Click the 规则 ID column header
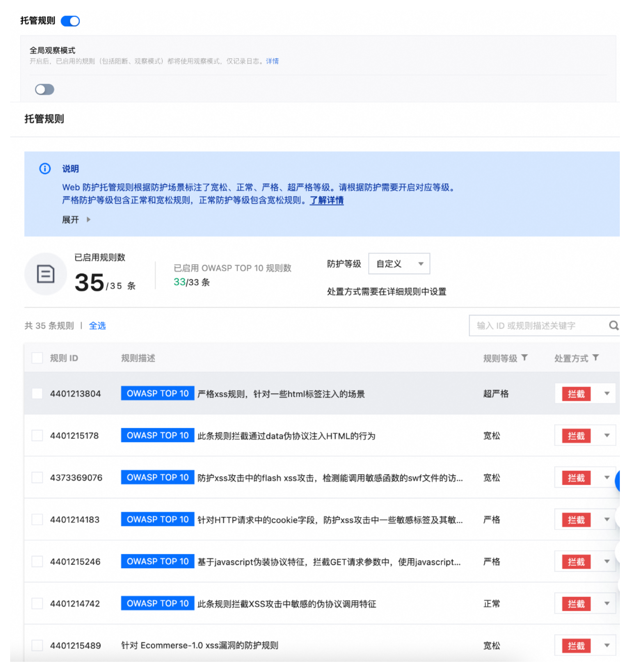Image resolution: width=630 pixels, height=672 pixels. pos(64,358)
